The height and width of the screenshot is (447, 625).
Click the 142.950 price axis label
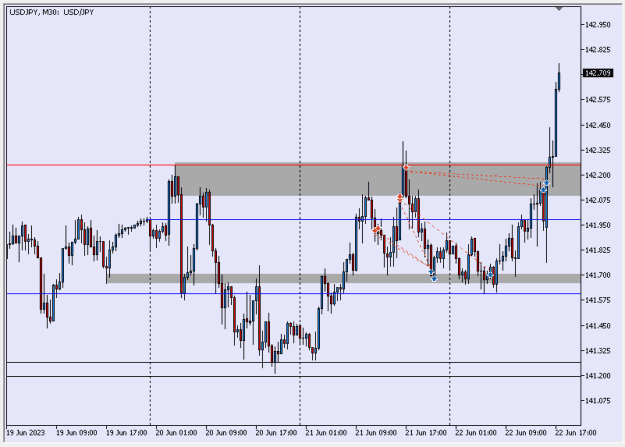pyautogui.click(x=597, y=25)
